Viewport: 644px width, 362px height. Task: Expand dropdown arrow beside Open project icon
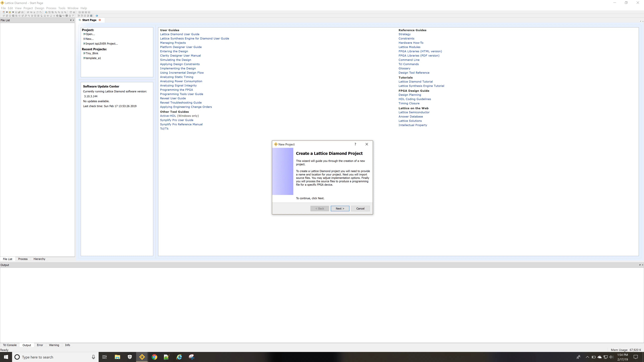click(x=13, y=12)
